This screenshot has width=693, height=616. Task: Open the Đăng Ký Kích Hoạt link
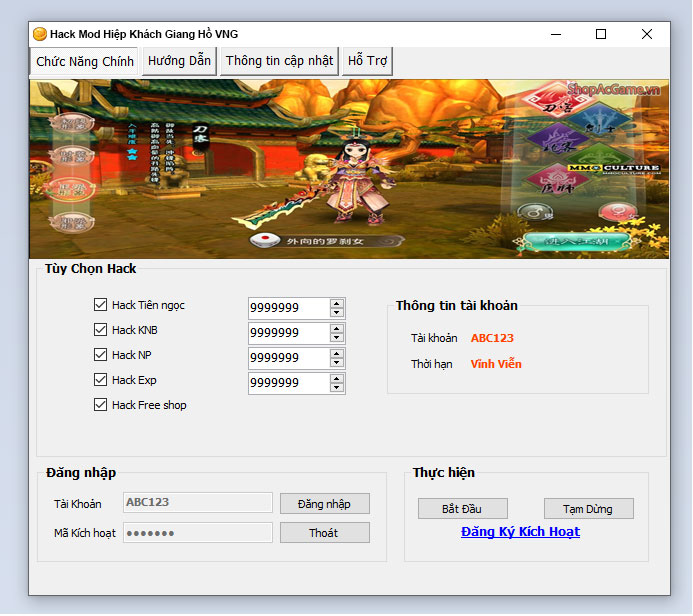pyautogui.click(x=520, y=532)
